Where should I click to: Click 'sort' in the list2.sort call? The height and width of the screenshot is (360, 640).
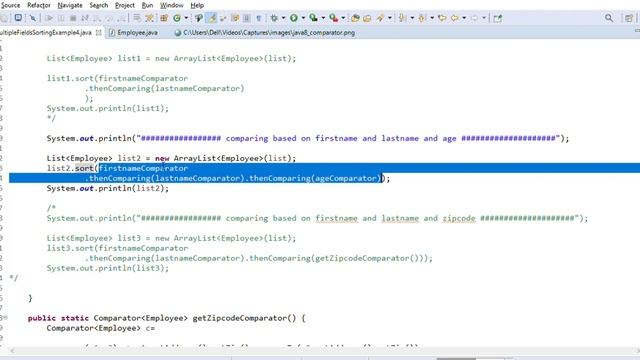click(x=84, y=168)
